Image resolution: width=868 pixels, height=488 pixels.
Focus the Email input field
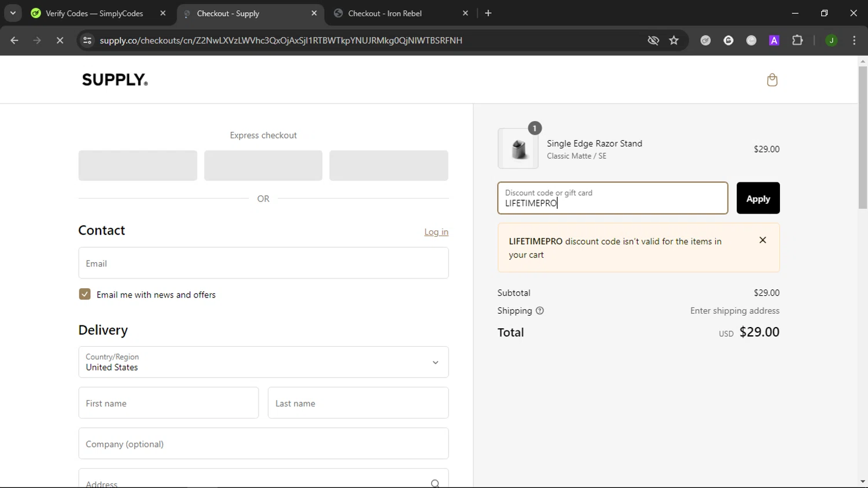click(x=263, y=263)
